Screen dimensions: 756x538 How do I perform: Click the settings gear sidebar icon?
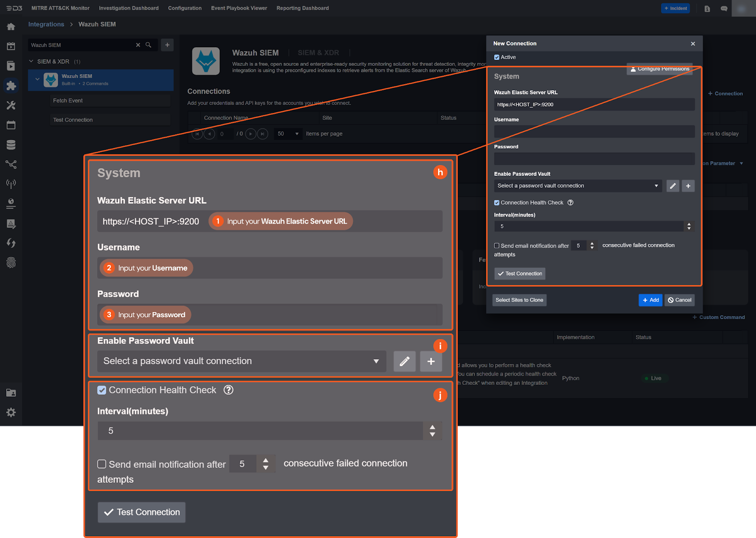tap(11, 412)
